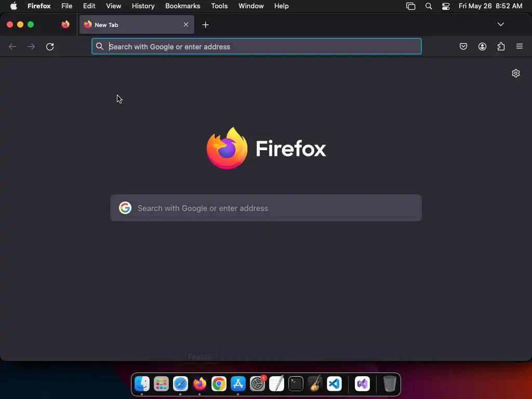
Task: Open App Store from the Dock
Action: [x=238, y=384]
